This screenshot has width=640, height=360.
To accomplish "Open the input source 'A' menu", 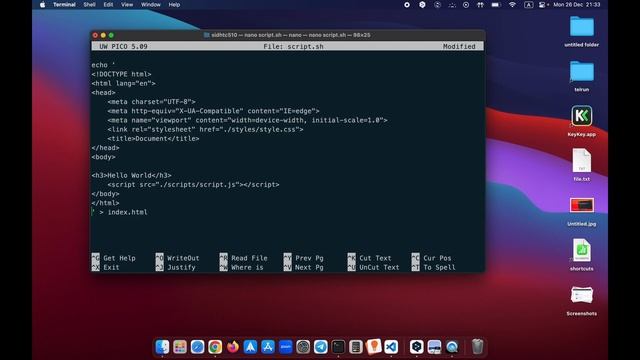I will click(x=529, y=4).
